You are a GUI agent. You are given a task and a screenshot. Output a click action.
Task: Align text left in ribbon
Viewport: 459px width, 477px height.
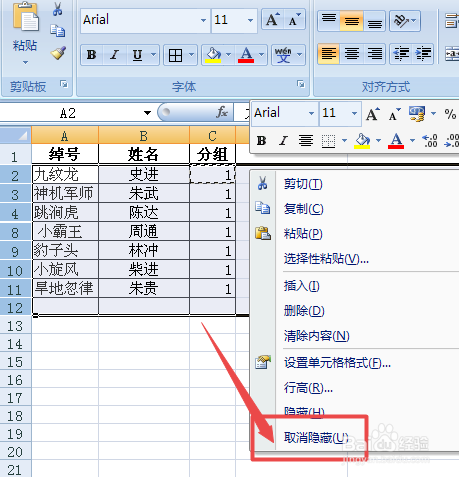(329, 53)
